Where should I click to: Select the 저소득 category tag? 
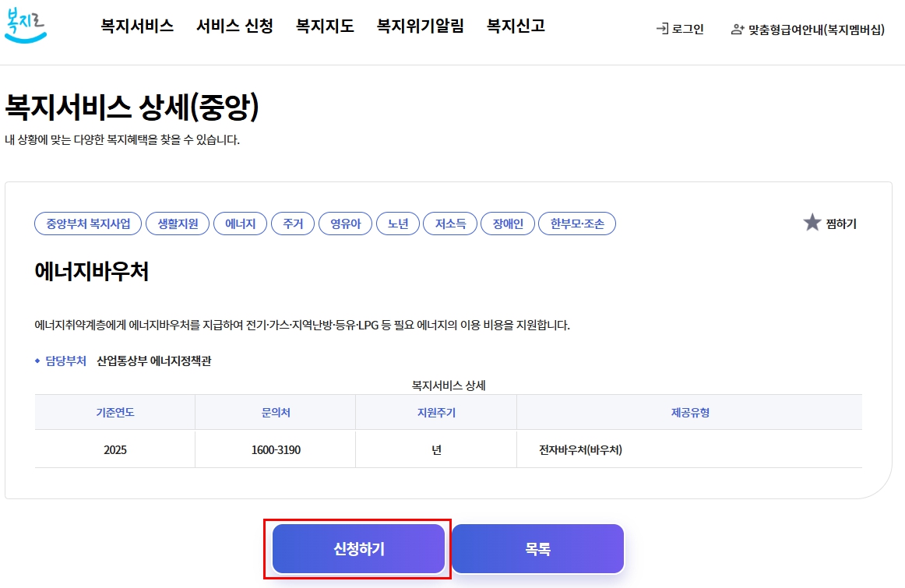(x=449, y=224)
